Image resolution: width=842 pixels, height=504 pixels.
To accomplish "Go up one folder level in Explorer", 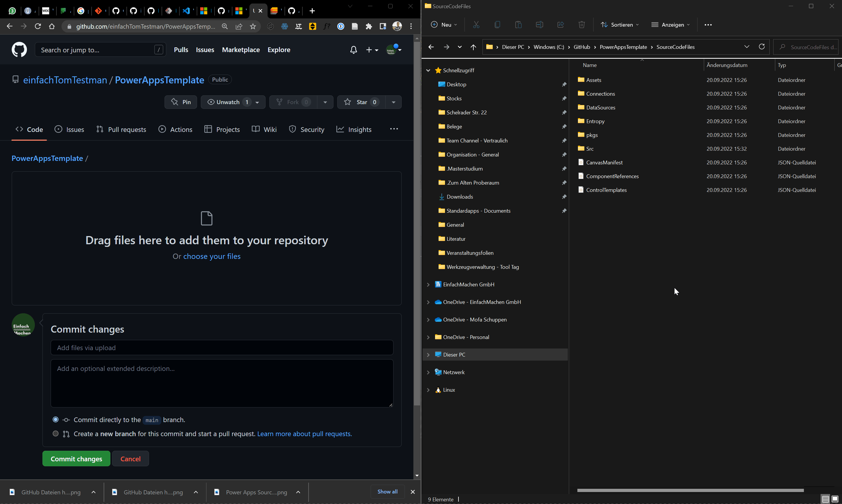I will (x=473, y=47).
